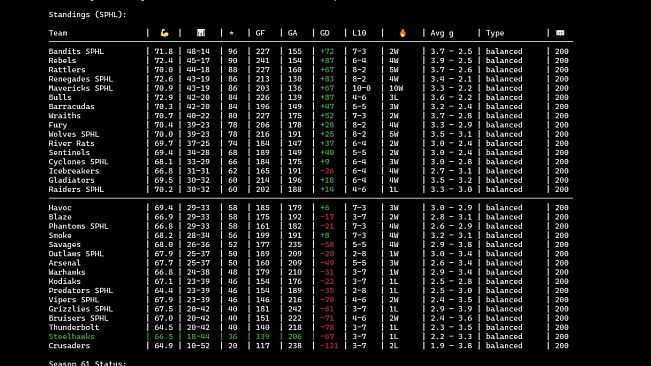The width and height of the screenshot is (651, 366).
Task: Click the 48-14 record for Bandits
Action: coord(198,51)
